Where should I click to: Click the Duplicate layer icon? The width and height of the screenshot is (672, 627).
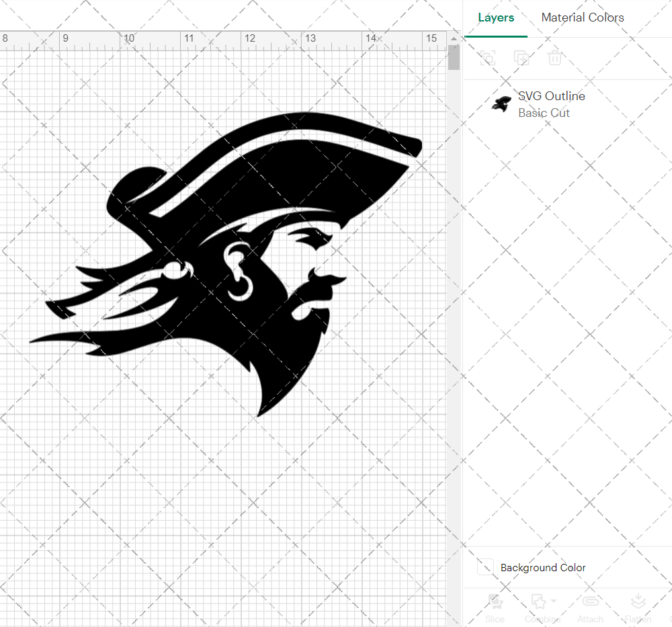[x=521, y=58]
